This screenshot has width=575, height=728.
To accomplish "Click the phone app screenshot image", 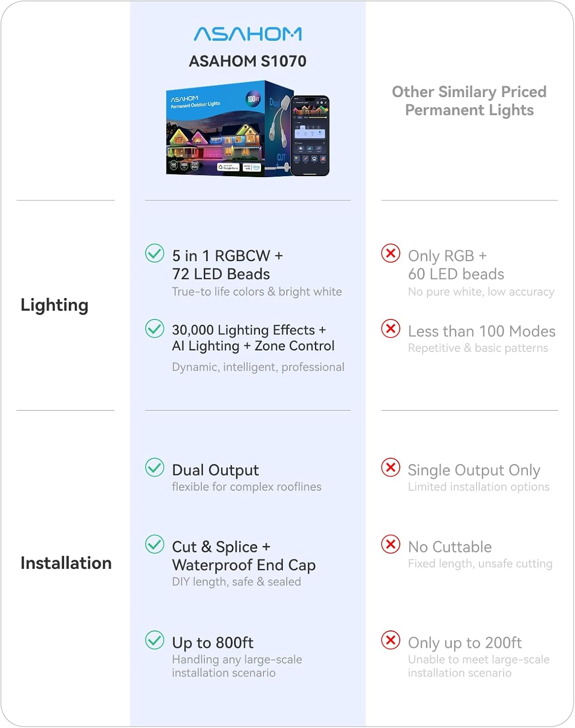I will pos(311,135).
